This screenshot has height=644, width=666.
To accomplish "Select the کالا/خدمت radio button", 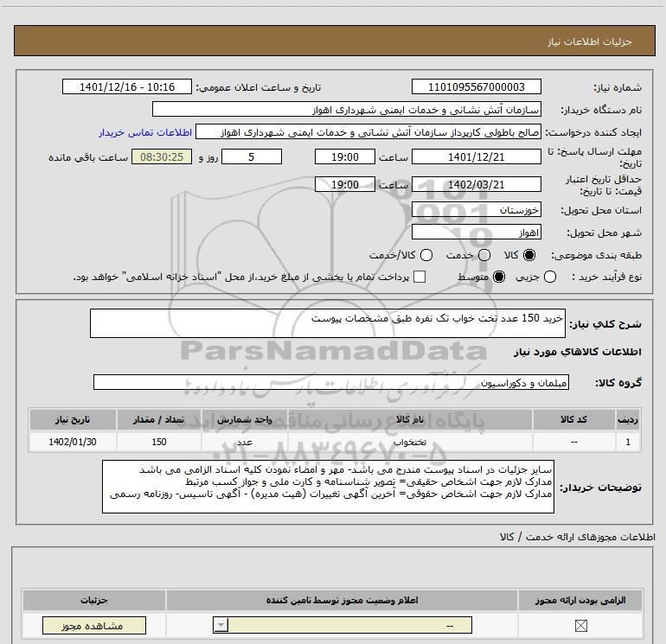I will coord(426,255).
